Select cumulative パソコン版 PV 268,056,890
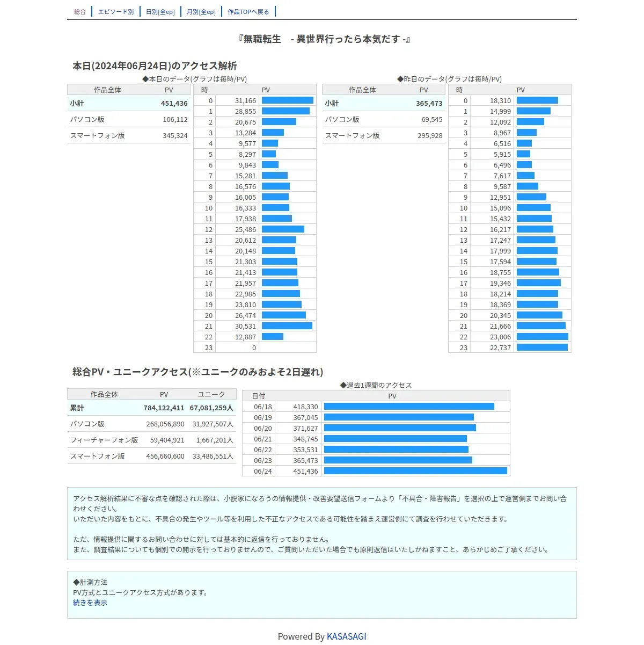The image size is (644, 645). tap(165, 424)
